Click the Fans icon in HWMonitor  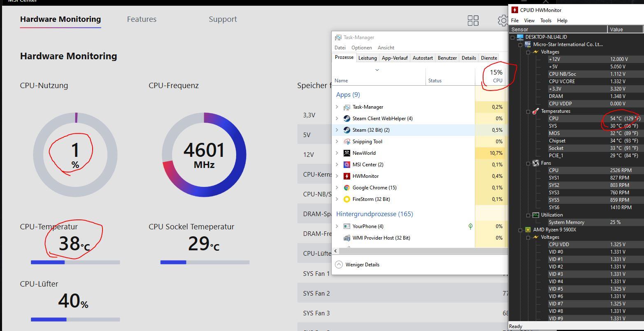point(535,163)
